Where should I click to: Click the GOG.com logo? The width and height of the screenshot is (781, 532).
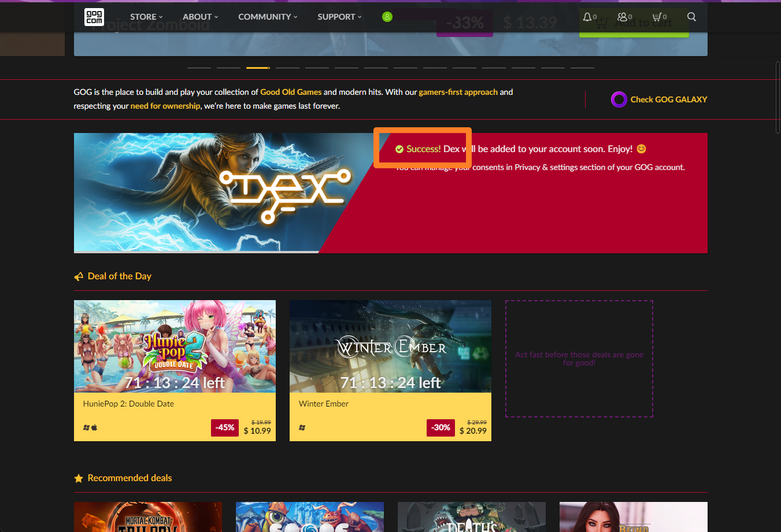coord(94,17)
